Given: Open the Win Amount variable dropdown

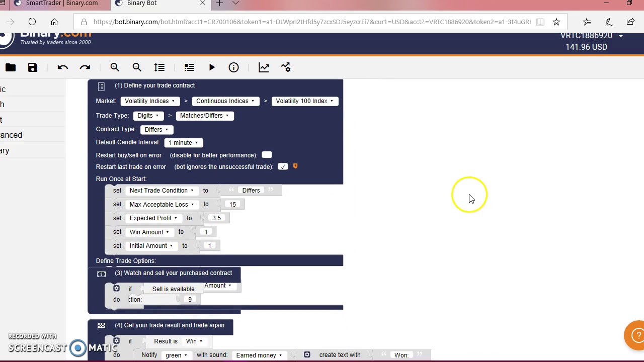Looking at the screenshot, I should point(149,232).
